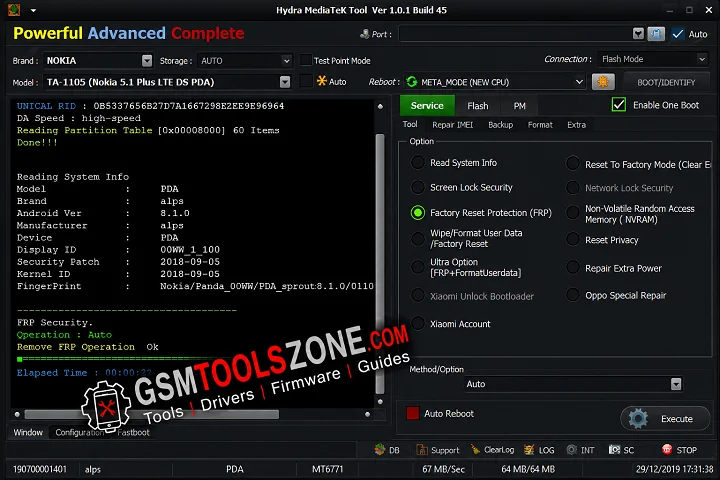Image resolution: width=720 pixels, height=480 pixels.
Task: Open the Format sub-tab
Action: [540, 125]
